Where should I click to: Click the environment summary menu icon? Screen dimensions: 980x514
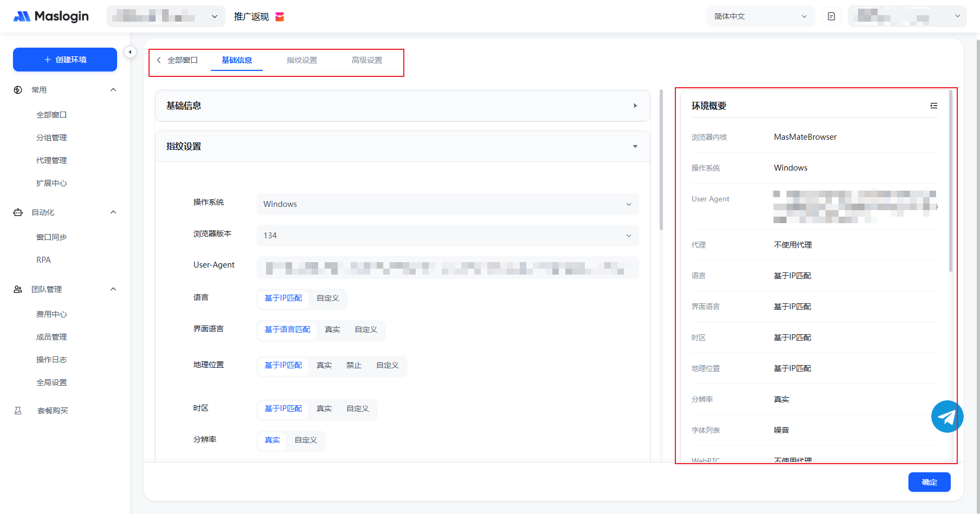[x=933, y=106]
